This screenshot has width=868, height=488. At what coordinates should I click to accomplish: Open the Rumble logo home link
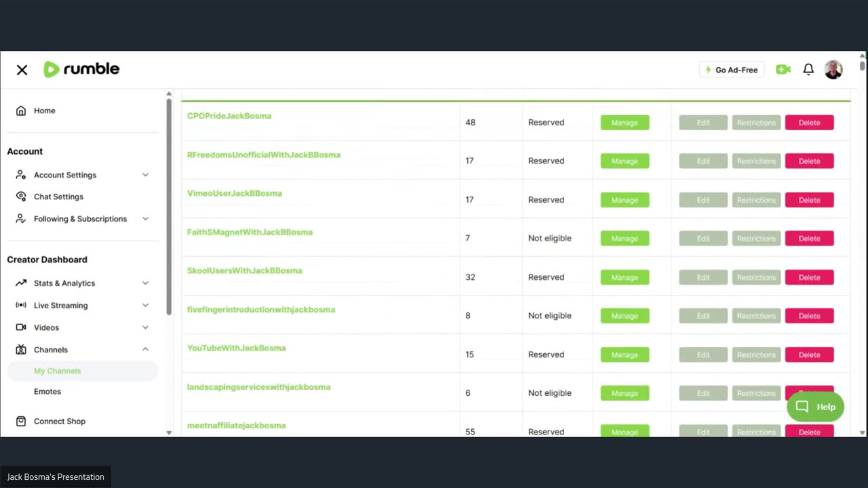(x=81, y=69)
